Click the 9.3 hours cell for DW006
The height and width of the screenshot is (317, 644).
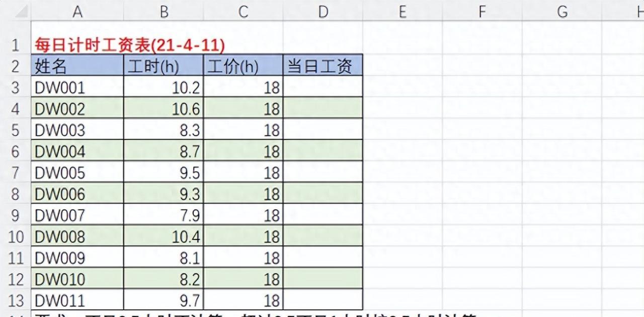coord(164,193)
